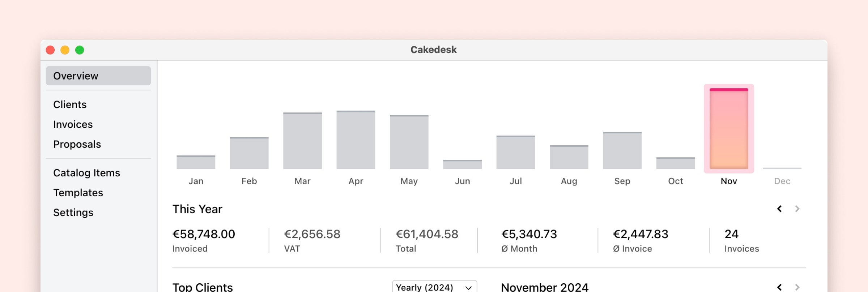The image size is (868, 292).
Task: Select Catalog Items in sidebar
Action: [86, 173]
